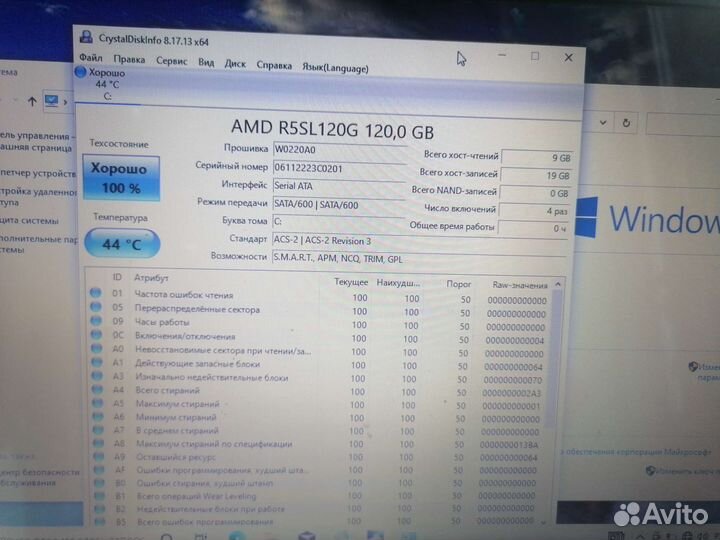Click the Атрибут column header

(x=151, y=278)
